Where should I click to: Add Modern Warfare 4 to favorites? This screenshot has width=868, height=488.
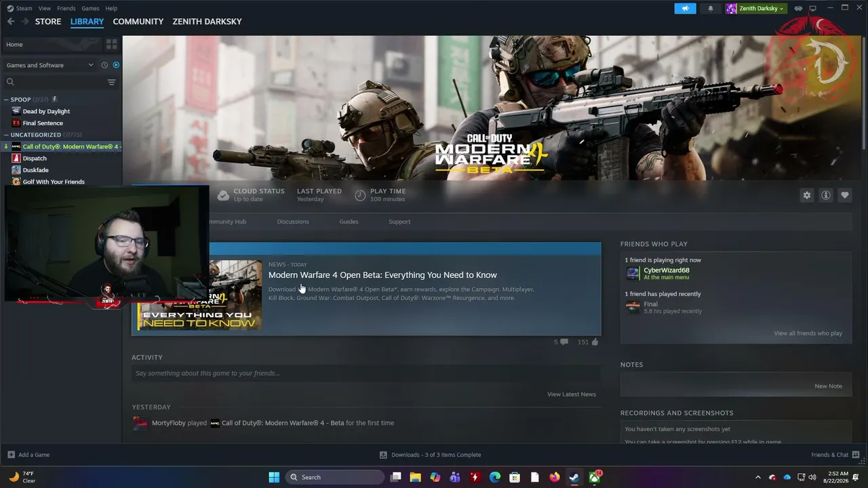[x=845, y=195]
